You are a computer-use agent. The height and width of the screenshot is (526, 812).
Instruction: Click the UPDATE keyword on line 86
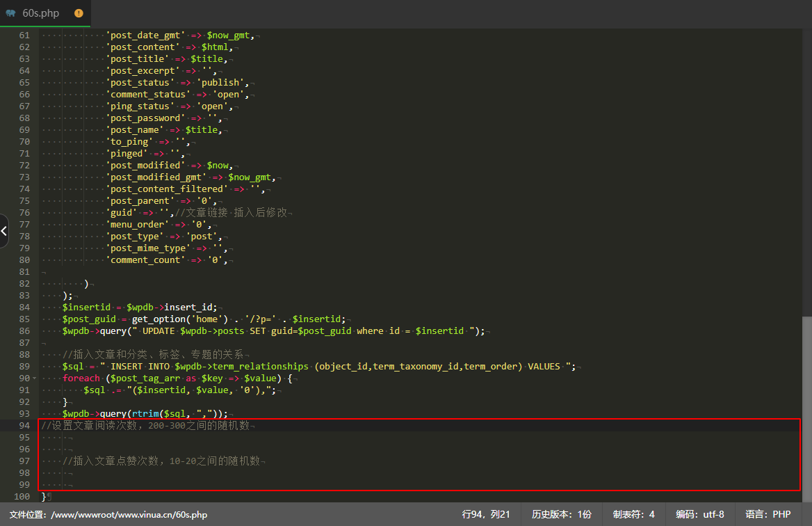159,331
